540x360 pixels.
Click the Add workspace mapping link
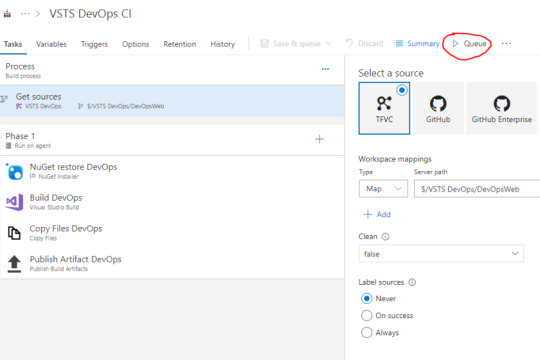pos(377,215)
